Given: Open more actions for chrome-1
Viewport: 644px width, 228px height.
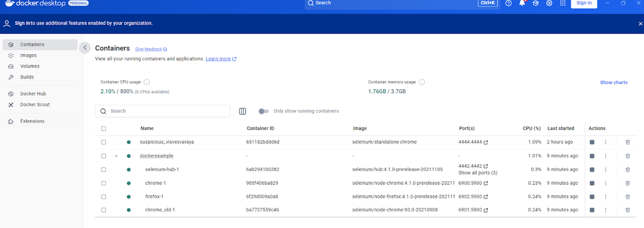Looking at the screenshot, I should coord(605,183).
